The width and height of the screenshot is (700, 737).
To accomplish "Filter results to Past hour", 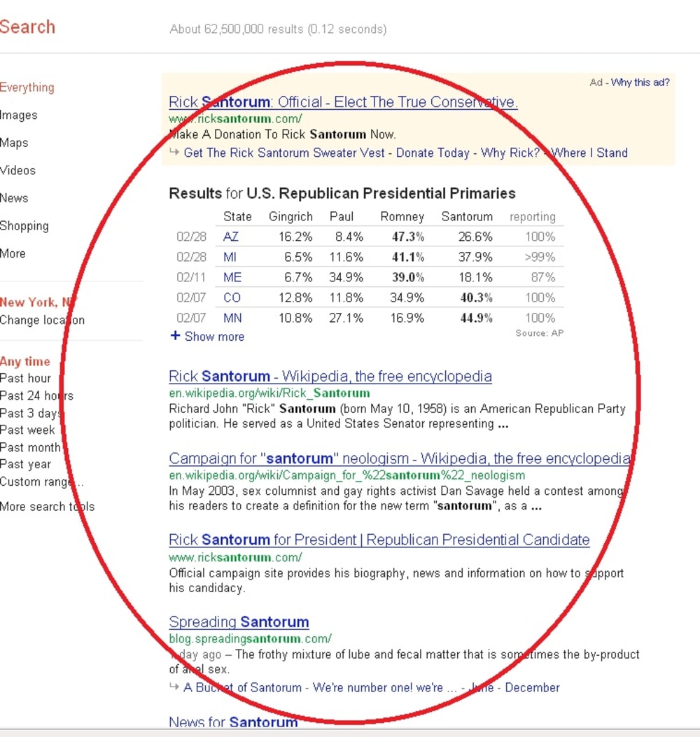I will pyautogui.click(x=25, y=379).
